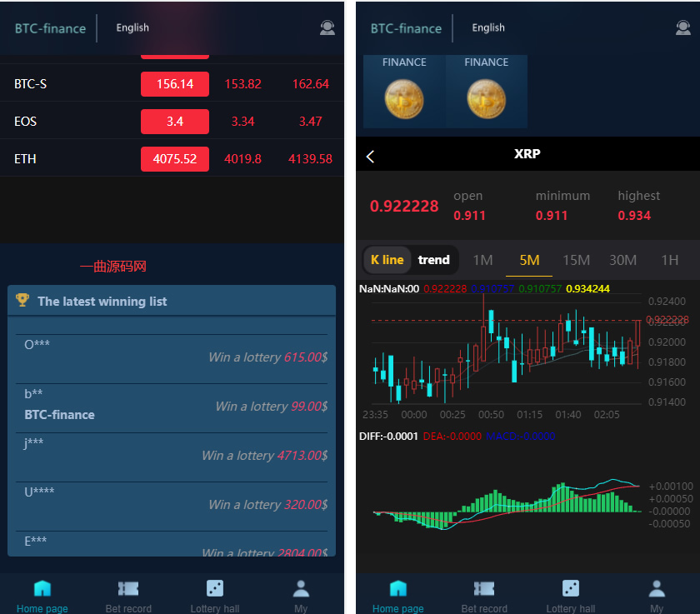Open customer service headset icon on left screen
The width and height of the screenshot is (700, 614).
click(327, 27)
